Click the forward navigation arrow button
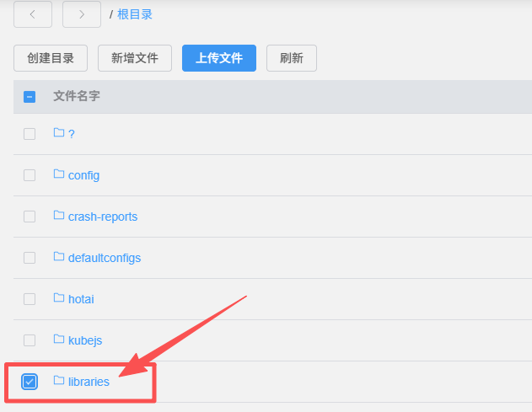This screenshot has width=532, height=412. [81, 14]
